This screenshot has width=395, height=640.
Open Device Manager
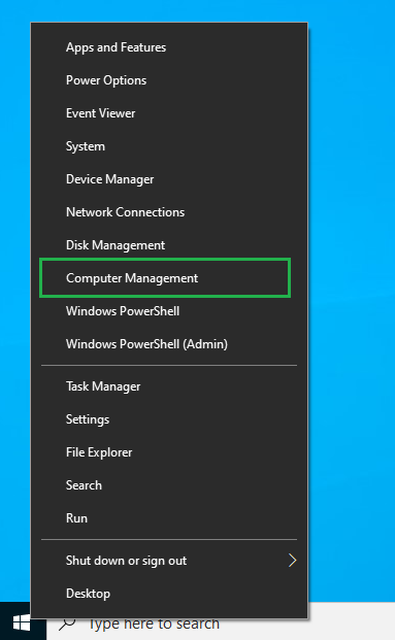coord(169,179)
